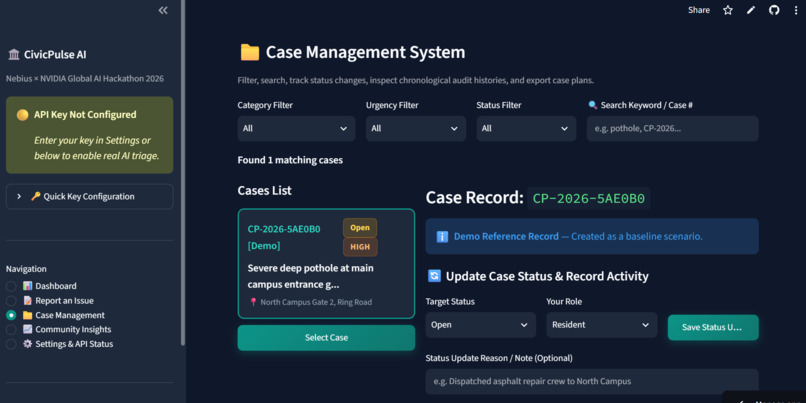Click the yellow API warning circle icon
This screenshot has width=806, height=403.
(x=22, y=115)
